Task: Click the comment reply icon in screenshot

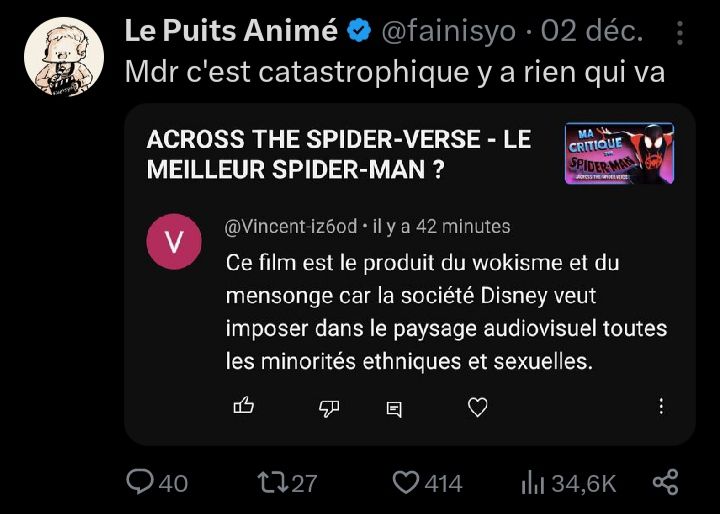Action: point(394,408)
